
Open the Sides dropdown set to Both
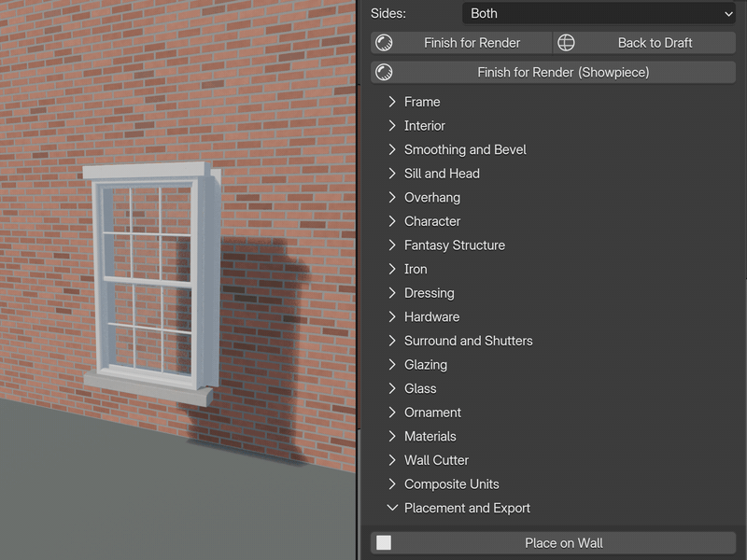599,13
